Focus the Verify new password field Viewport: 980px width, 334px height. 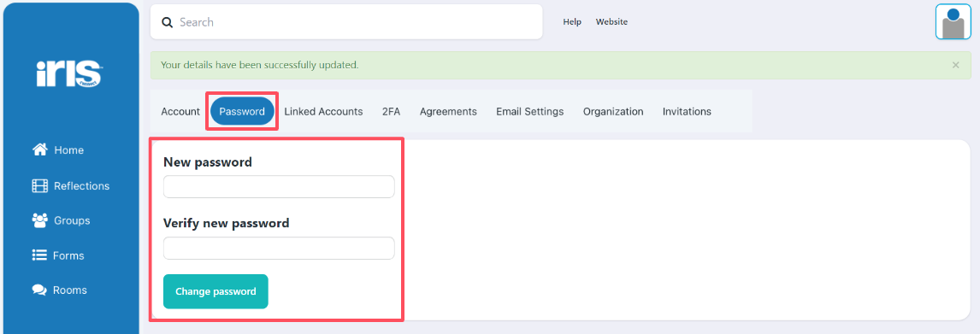point(279,248)
